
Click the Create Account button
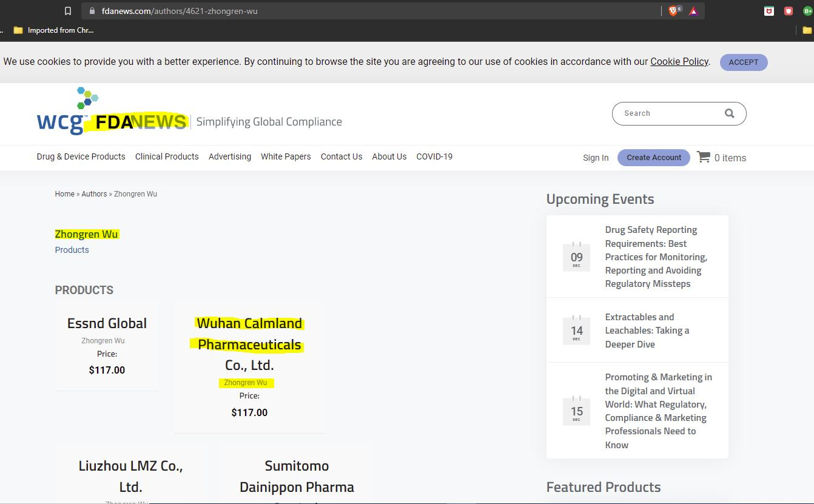(654, 158)
